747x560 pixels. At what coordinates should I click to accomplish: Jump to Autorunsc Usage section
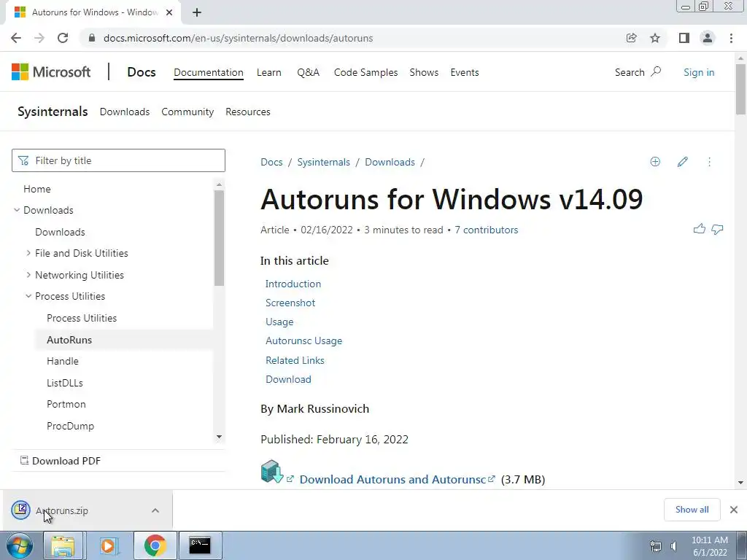coord(303,341)
